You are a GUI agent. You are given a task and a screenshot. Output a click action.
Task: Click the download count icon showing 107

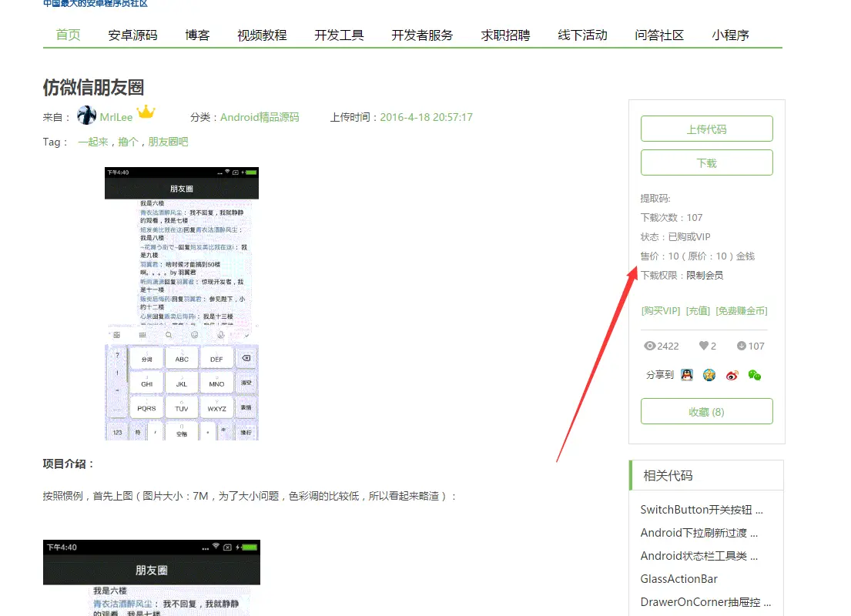741,346
